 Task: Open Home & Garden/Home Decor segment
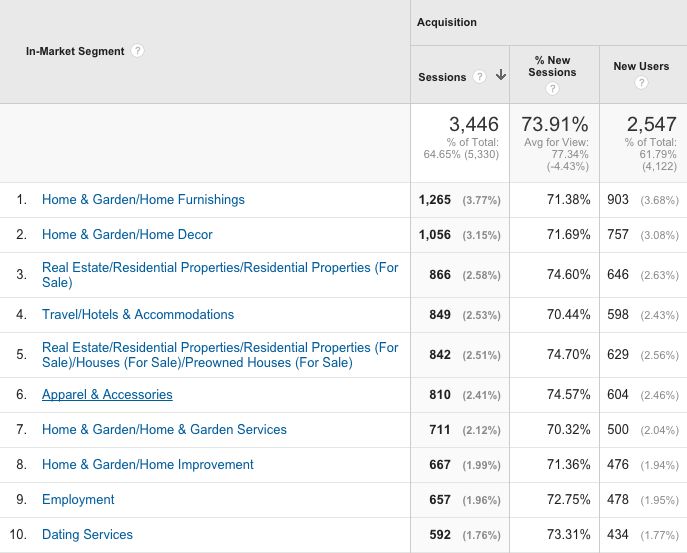click(x=127, y=234)
